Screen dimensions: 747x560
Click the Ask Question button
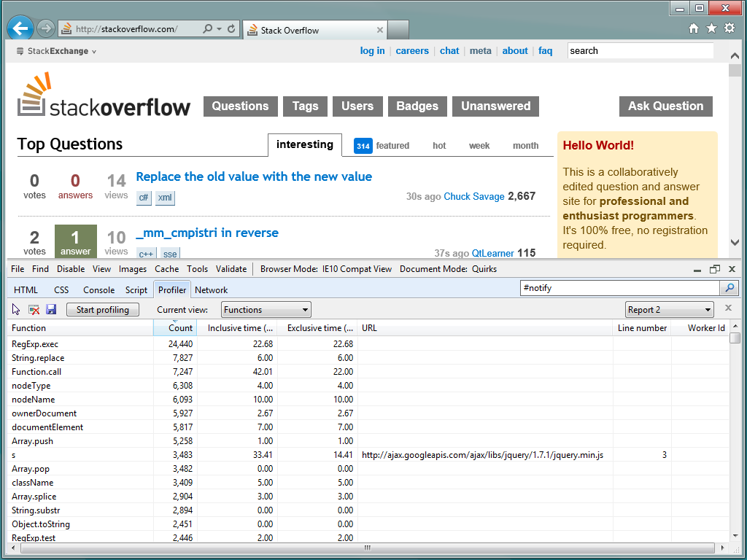pyautogui.click(x=666, y=106)
